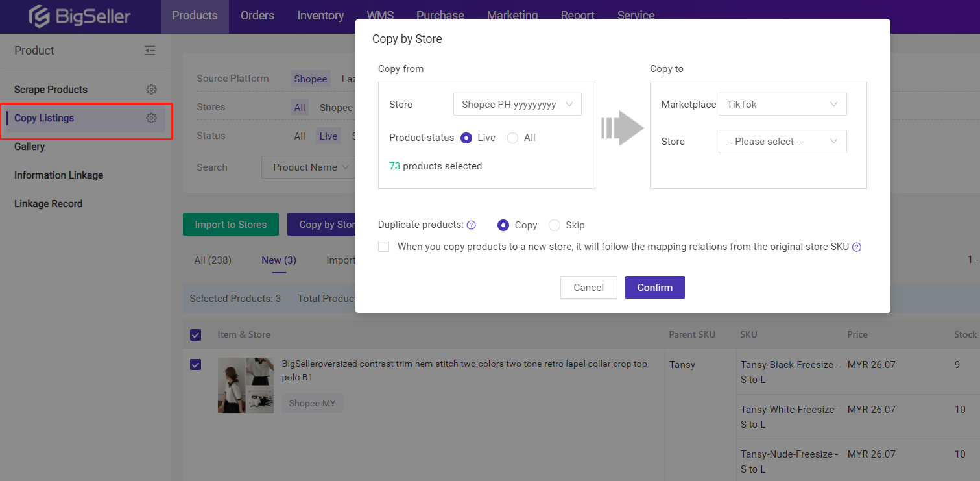Click the crop top product thumbnail

[246, 385]
